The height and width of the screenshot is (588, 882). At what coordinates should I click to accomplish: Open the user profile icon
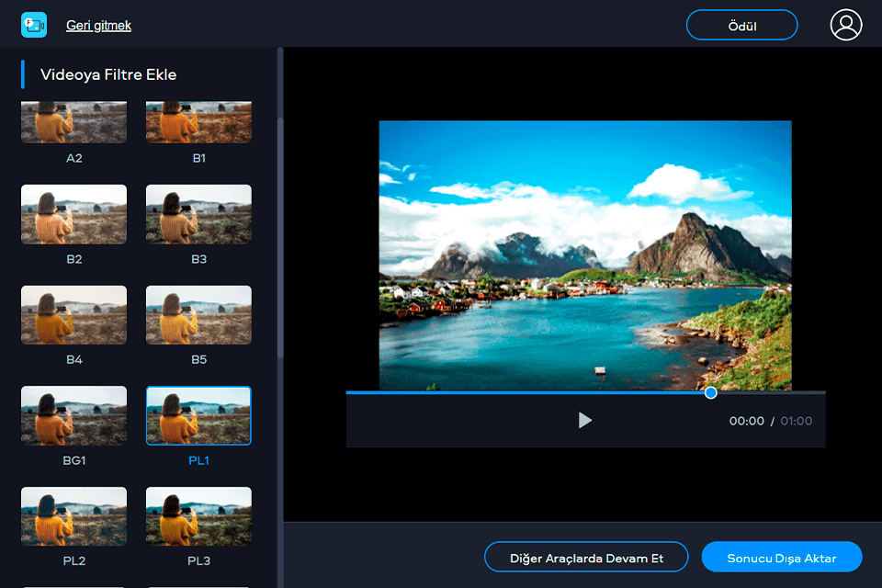[846, 25]
